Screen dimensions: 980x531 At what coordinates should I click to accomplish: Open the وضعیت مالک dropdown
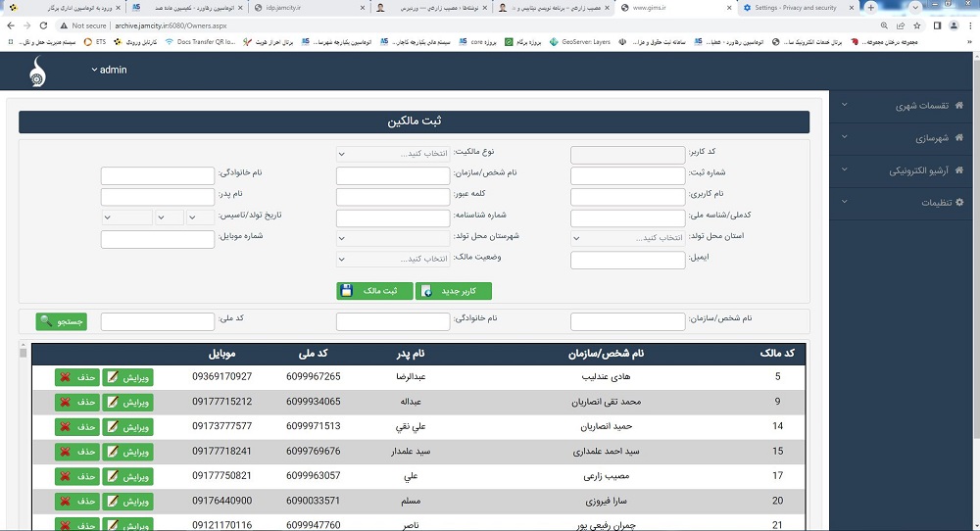pyautogui.click(x=393, y=259)
